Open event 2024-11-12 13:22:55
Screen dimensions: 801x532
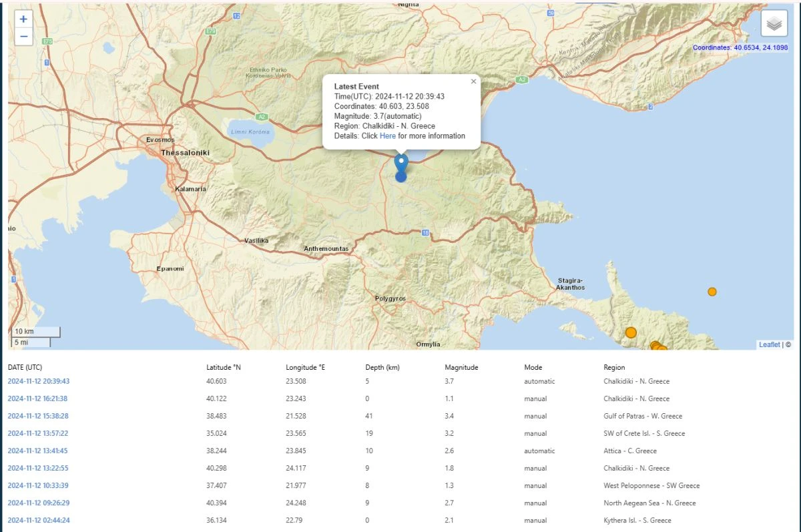tap(39, 468)
